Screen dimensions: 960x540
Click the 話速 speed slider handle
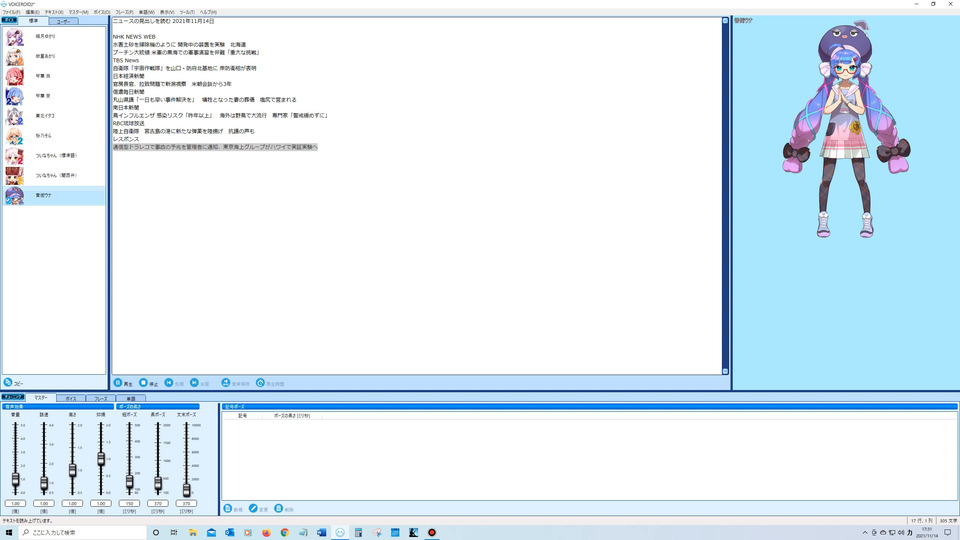[44, 484]
